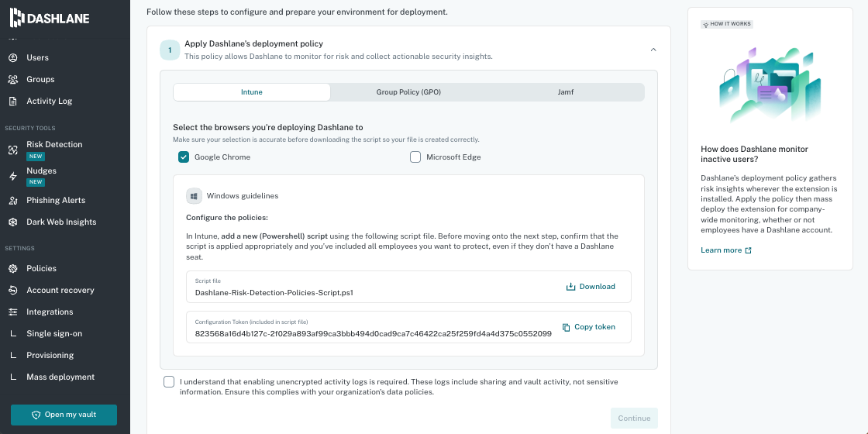Download the Dashlane policies script file

pyautogui.click(x=590, y=287)
